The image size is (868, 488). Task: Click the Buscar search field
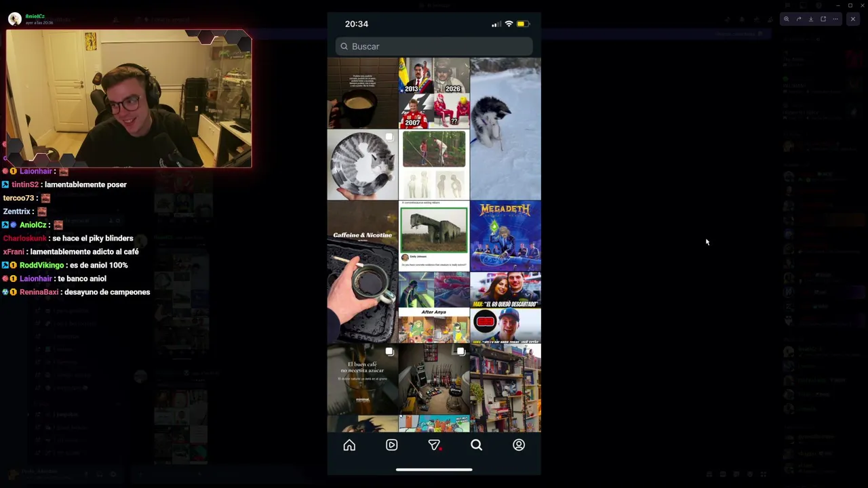click(x=434, y=46)
